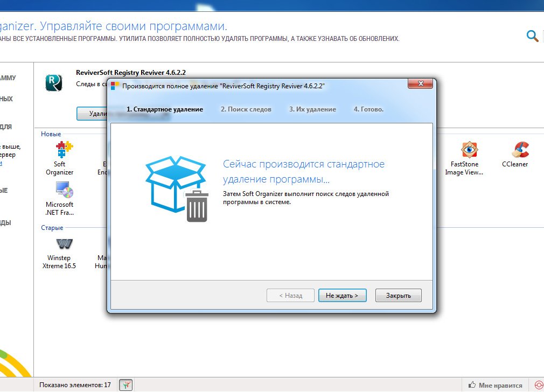The width and height of the screenshot is (544, 392).
Task: Click the 'Новые' group header
Action: [x=51, y=134]
